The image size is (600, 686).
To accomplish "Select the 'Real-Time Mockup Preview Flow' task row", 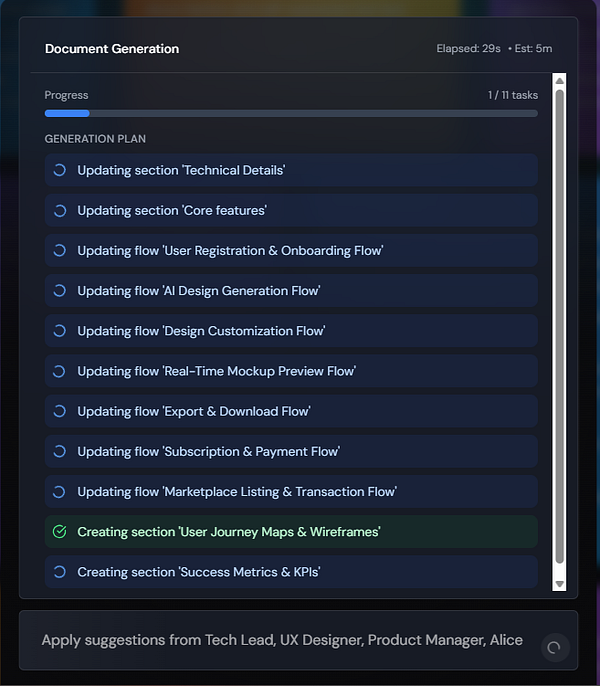I will coord(291,371).
